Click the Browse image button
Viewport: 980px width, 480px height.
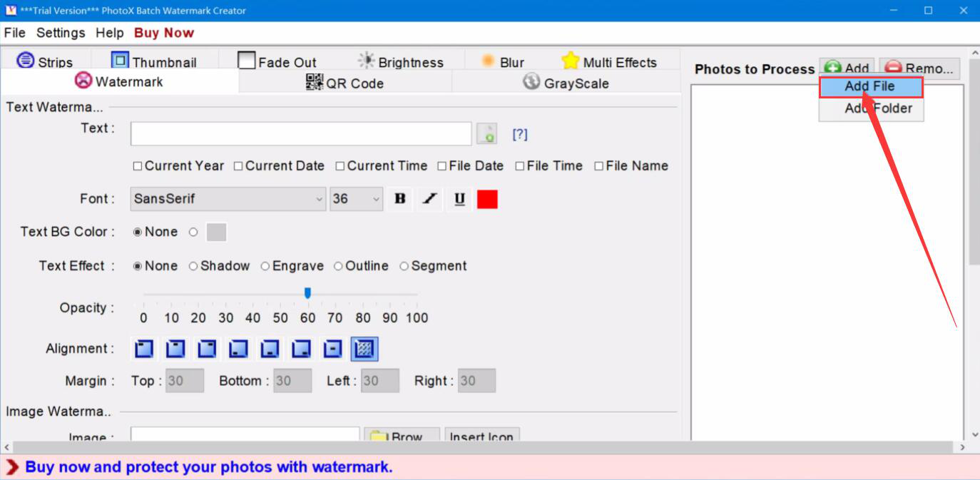pos(402,434)
